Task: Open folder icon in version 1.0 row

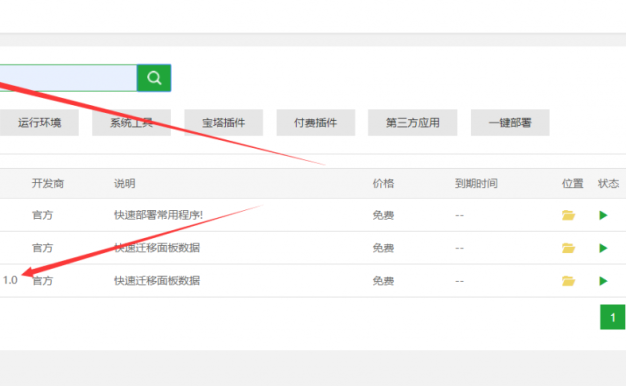Action: [568, 281]
